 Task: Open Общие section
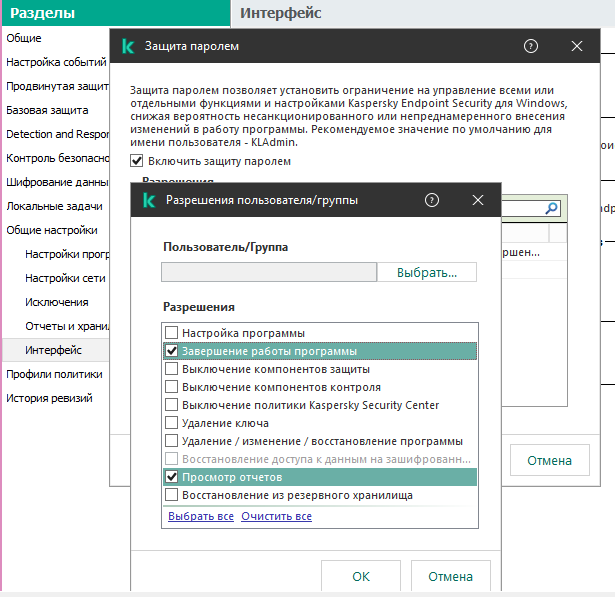[24, 38]
